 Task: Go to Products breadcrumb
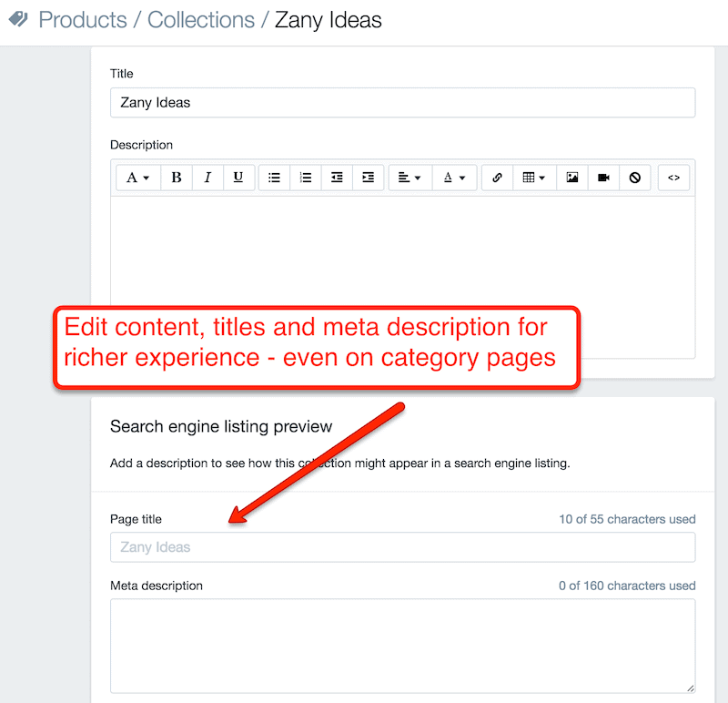coord(83,20)
